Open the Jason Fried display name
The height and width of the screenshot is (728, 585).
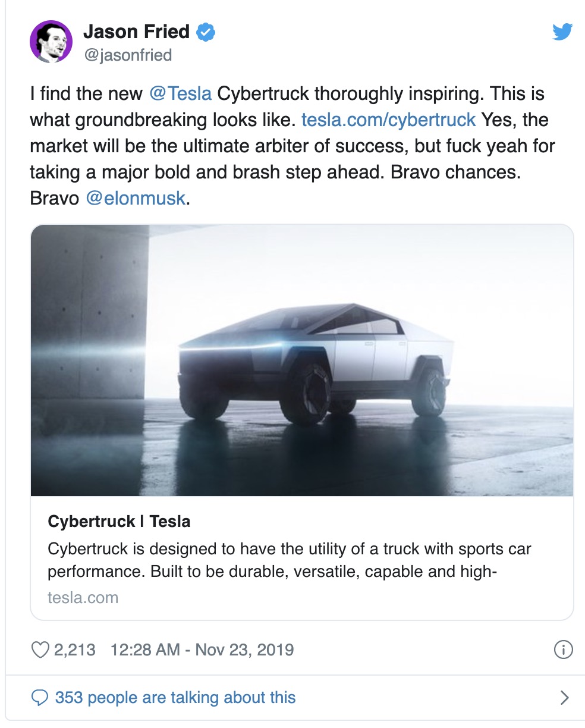click(136, 32)
